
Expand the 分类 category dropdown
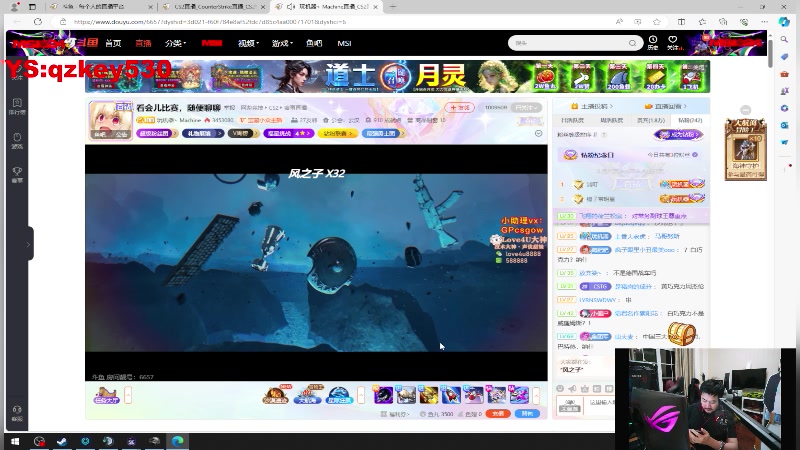(175, 43)
